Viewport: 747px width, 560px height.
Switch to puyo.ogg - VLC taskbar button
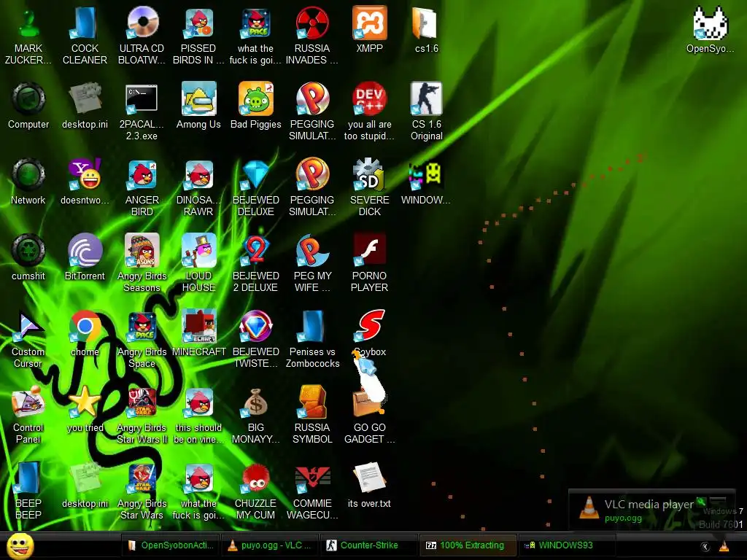pyautogui.click(x=270, y=545)
